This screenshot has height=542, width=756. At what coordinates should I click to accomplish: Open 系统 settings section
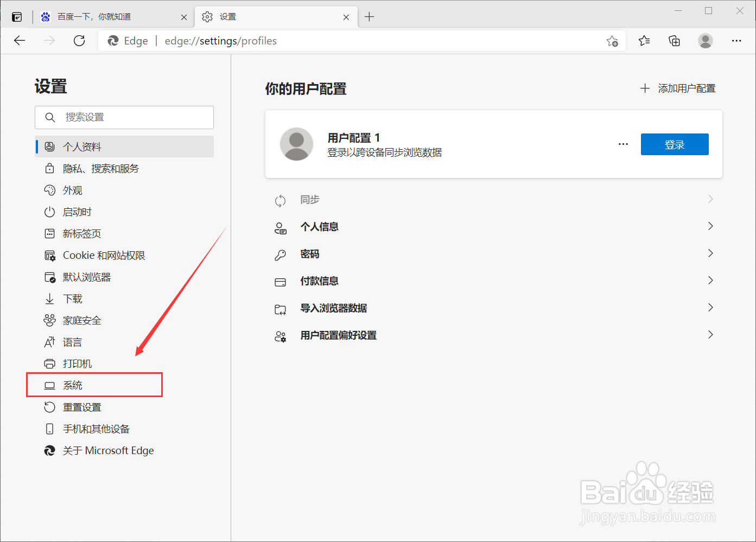(x=124, y=385)
